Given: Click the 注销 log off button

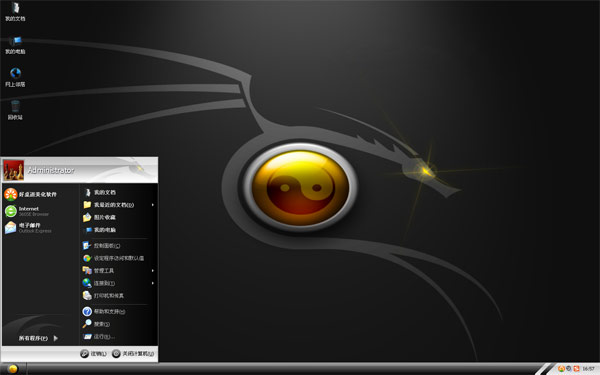Looking at the screenshot, I should coord(93,354).
